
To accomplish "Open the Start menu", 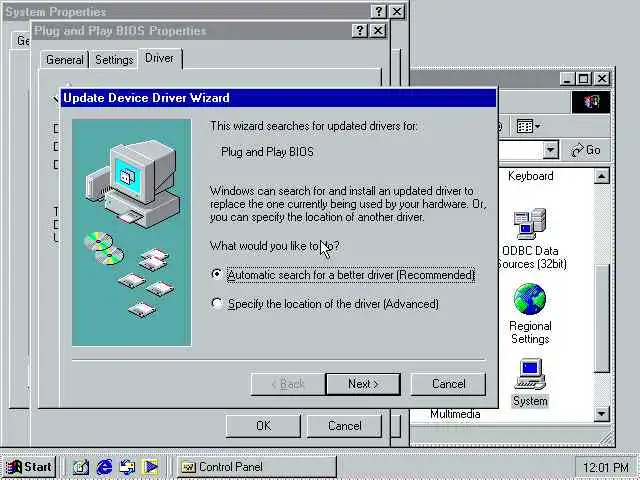I will coord(29,467).
